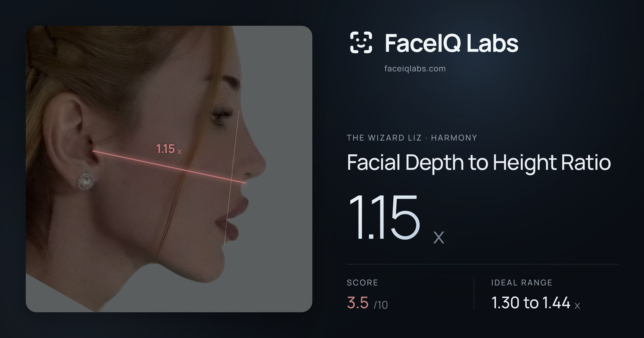The width and height of the screenshot is (644, 338).
Task: Click the FaceIQ Labs face-scan logo icon
Action: coord(361,42)
